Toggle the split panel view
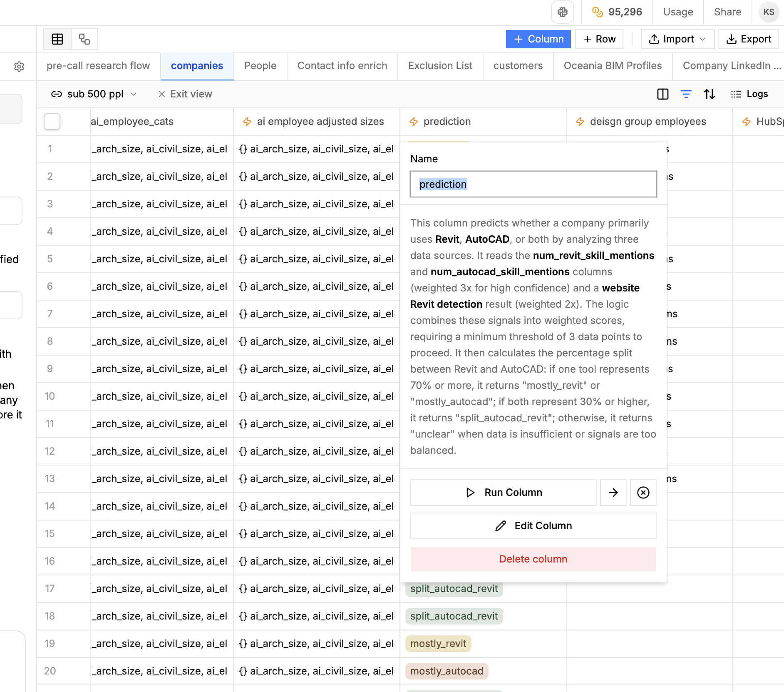Image resolution: width=784 pixels, height=692 pixels. tap(662, 94)
